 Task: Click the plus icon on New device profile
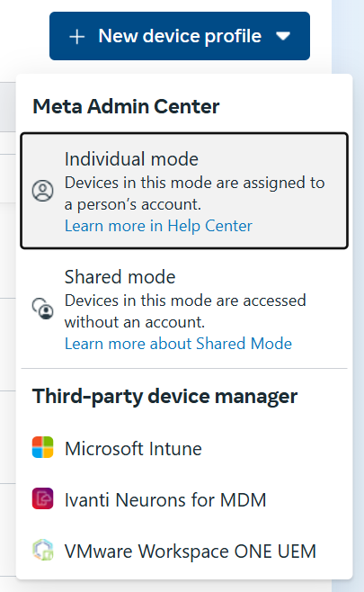[77, 37]
